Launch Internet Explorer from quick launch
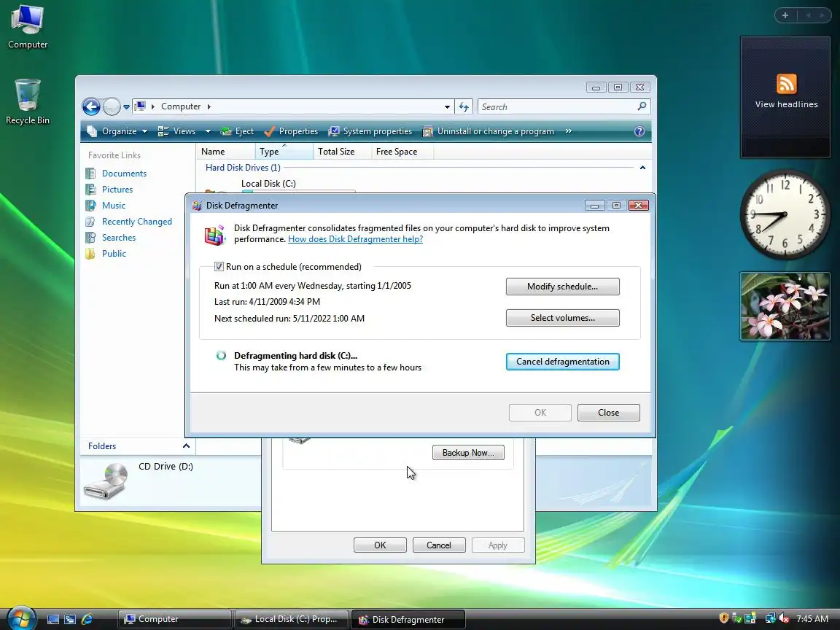840x630 pixels. 87,619
